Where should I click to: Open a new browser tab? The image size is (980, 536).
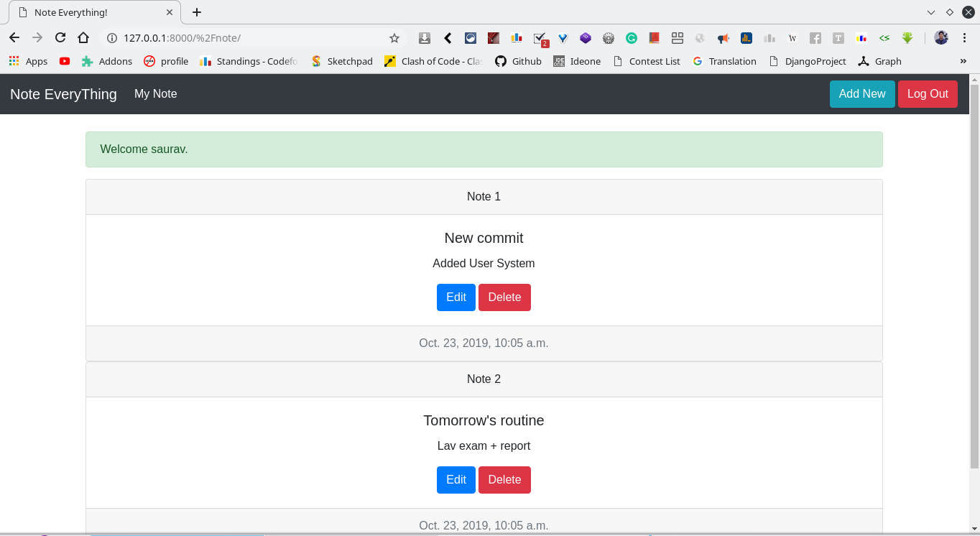coord(197,12)
